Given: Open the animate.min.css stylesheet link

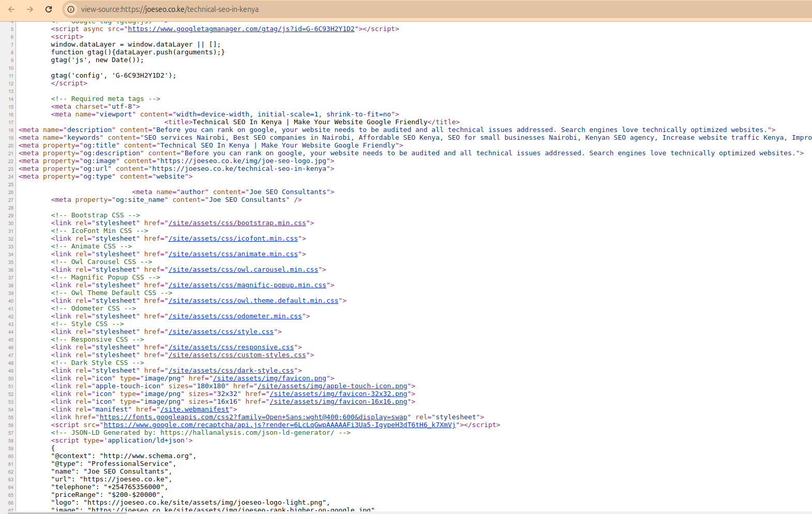Looking at the screenshot, I should click(233, 254).
